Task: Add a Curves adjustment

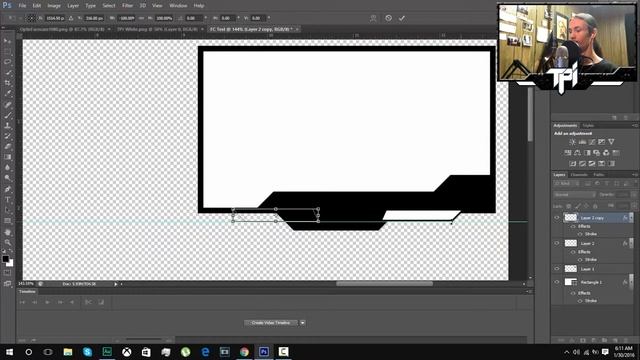Action: point(592,142)
